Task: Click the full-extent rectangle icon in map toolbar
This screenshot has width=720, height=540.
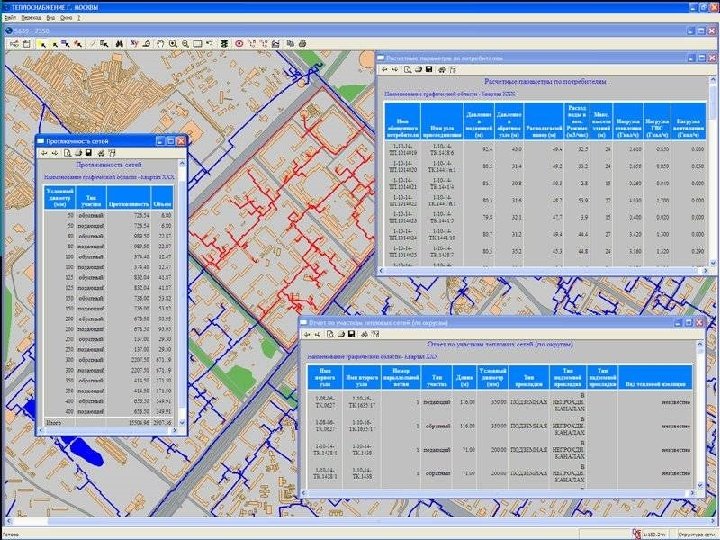Action: pos(197,44)
